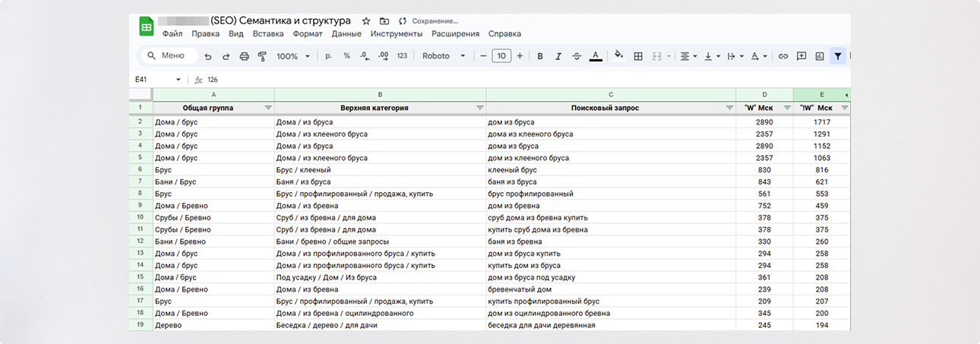Toggle italic formatting
Screen dimensions: 980x344
tap(558, 56)
